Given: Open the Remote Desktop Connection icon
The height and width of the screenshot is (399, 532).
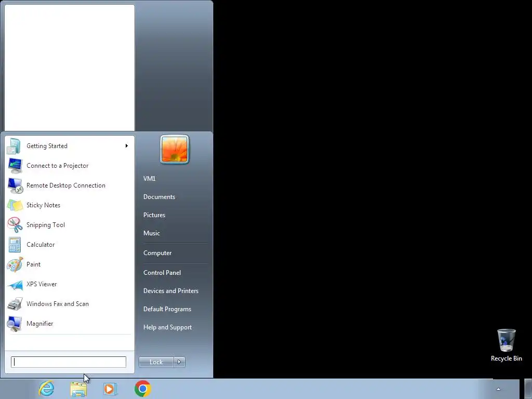Looking at the screenshot, I should 15,185.
